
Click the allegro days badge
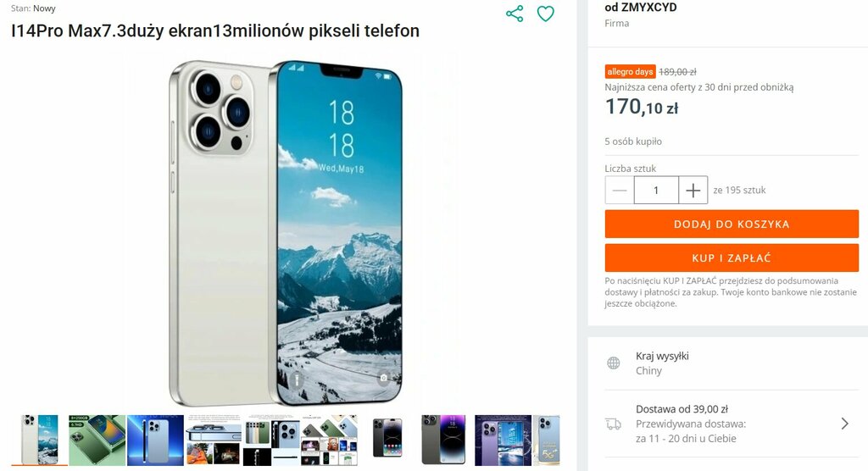pos(630,71)
